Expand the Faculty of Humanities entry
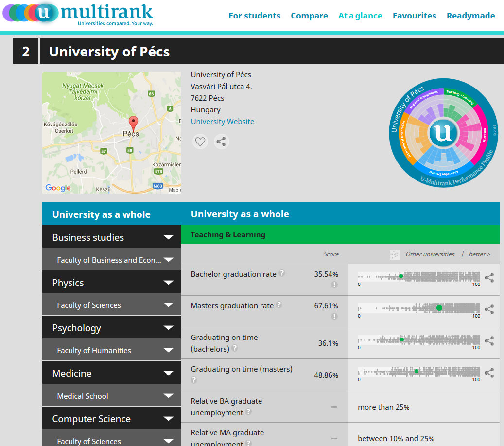The image size is (504, 446). tap(111, 350)
